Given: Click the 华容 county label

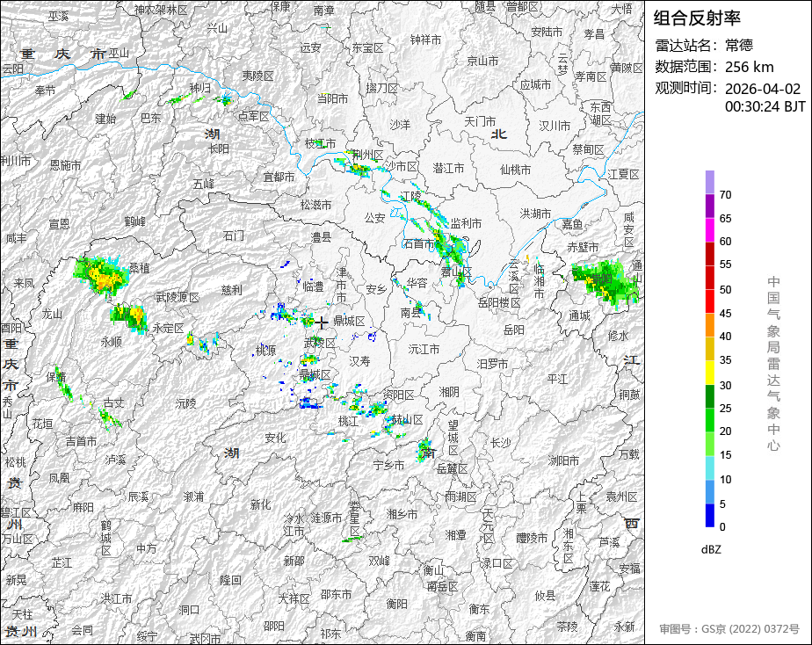Looking at the screenshot, I should 417,283.
